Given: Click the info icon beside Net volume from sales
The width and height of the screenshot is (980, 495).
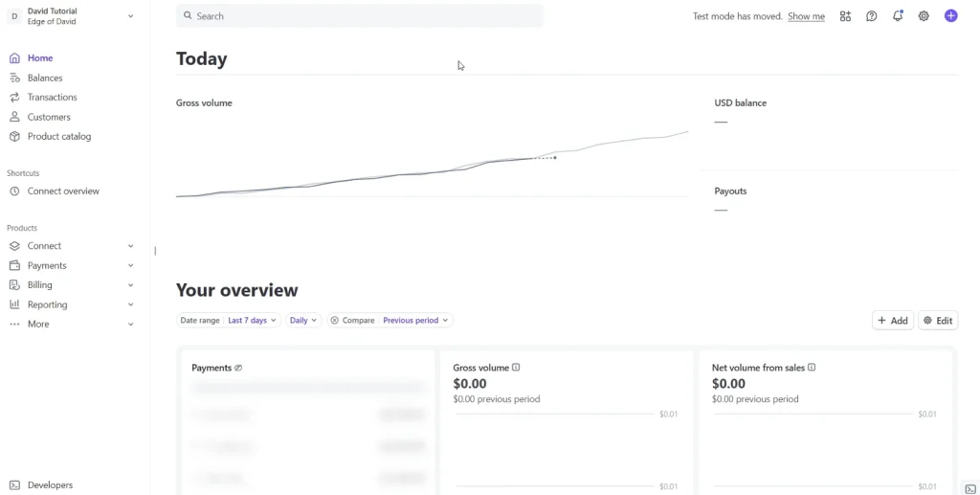Looking at the screenshot, I should point(812,368).
